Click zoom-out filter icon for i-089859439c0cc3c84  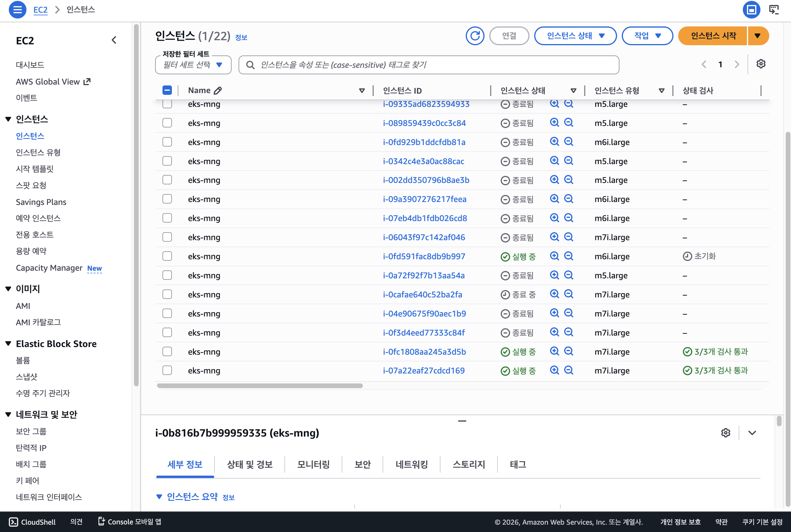569,122
